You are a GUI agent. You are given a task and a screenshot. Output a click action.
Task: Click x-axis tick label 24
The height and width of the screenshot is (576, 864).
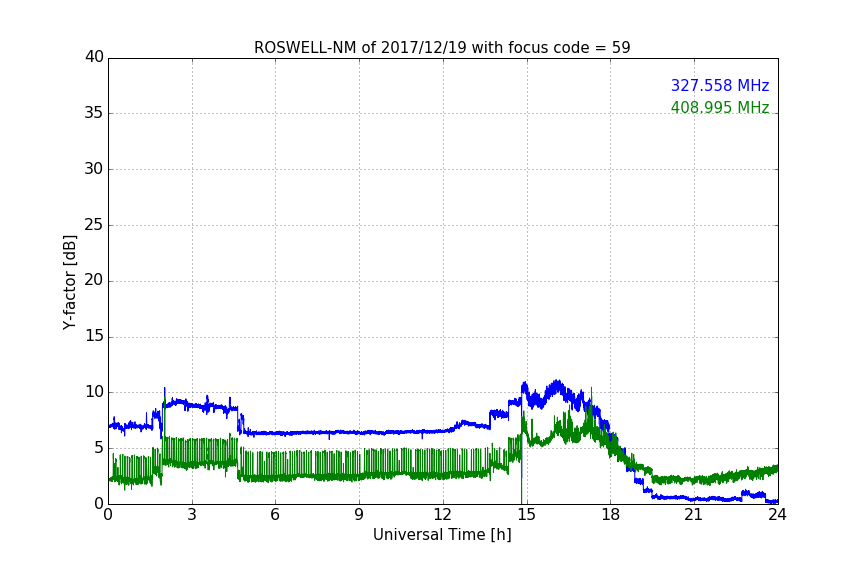coord(777,515)
